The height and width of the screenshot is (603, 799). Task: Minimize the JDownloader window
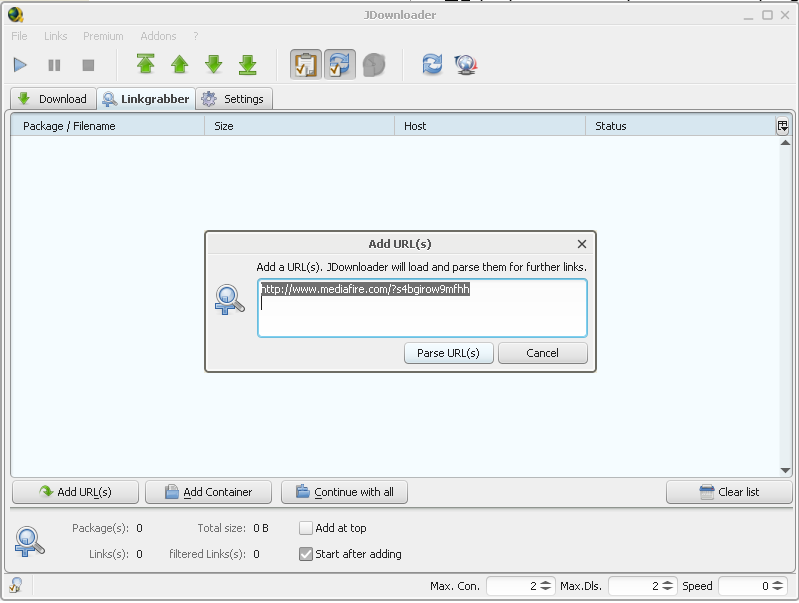coord(748,16)
